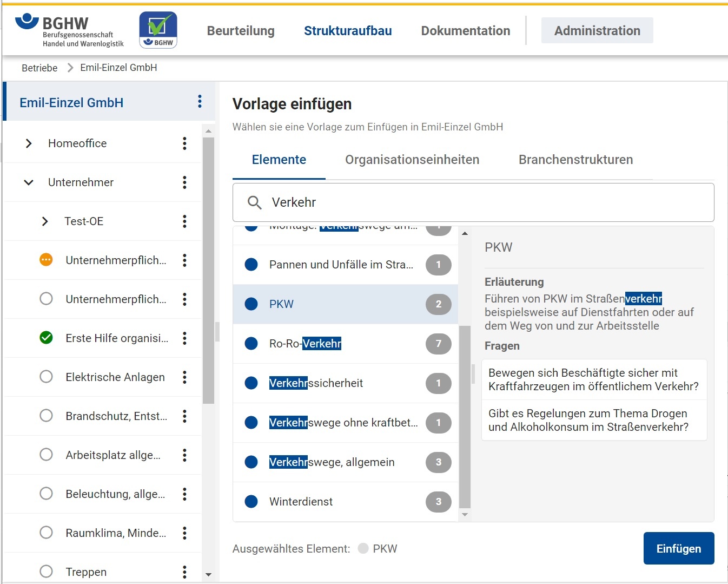The width and height of the screenshot is (728, 584).
Task: Click the search magnifier icon
Action: [254, 202]
